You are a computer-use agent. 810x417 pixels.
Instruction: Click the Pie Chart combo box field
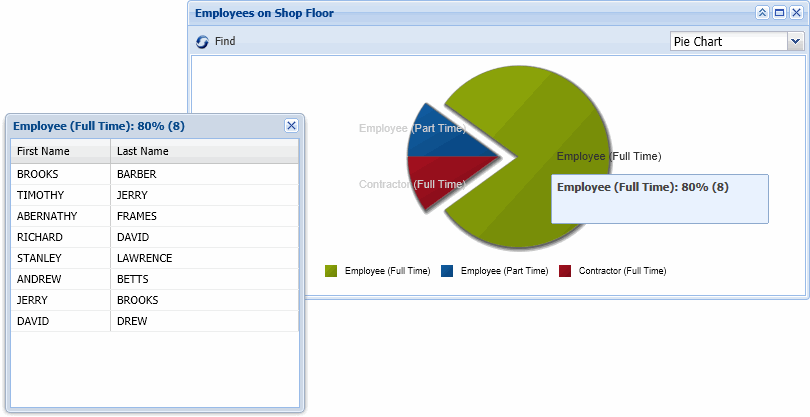(728, 41)
